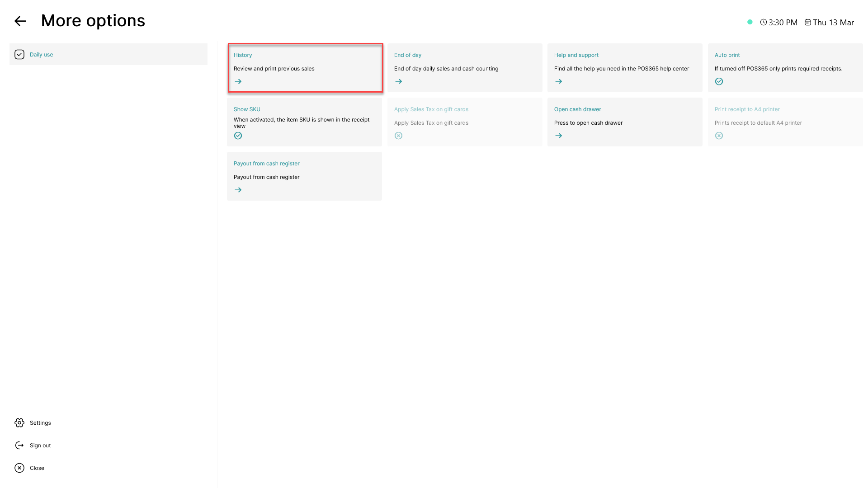
Task: Toggle Apply Sales Tax on gift cards off-icon
Action: coord(398,136)
